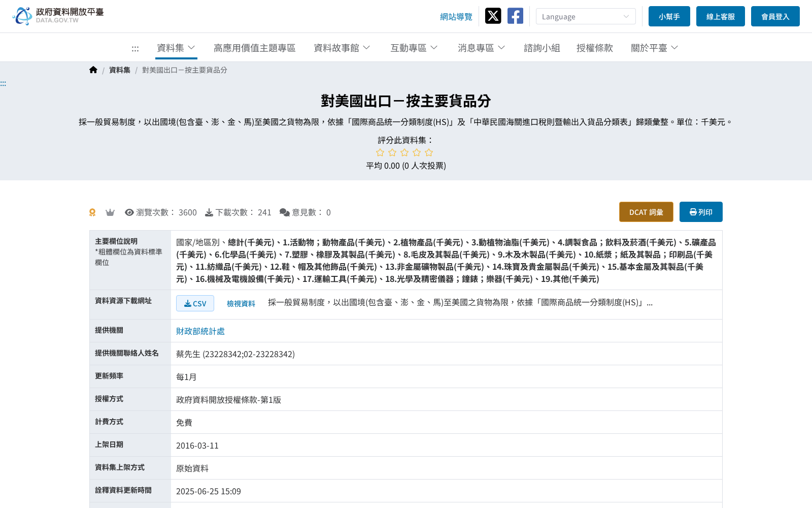The width and height of the screenshot is (812, 508).
Task: Open the Language dropdown
Action: pos(586,16)
